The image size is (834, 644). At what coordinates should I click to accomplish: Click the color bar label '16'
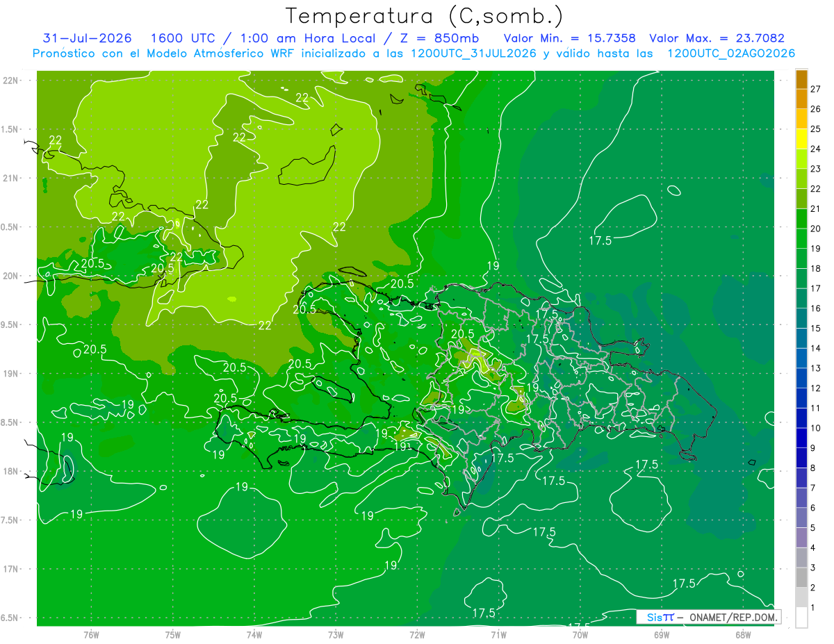(x=816, y=308)
